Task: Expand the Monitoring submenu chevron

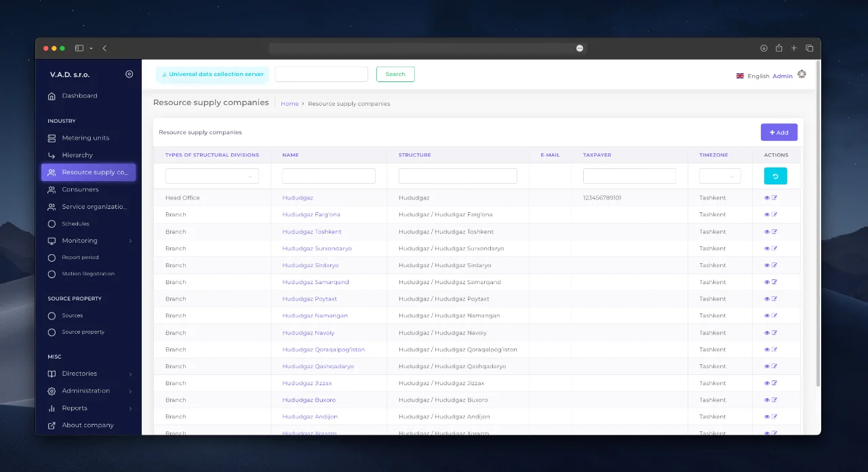Action: point(130,241)
